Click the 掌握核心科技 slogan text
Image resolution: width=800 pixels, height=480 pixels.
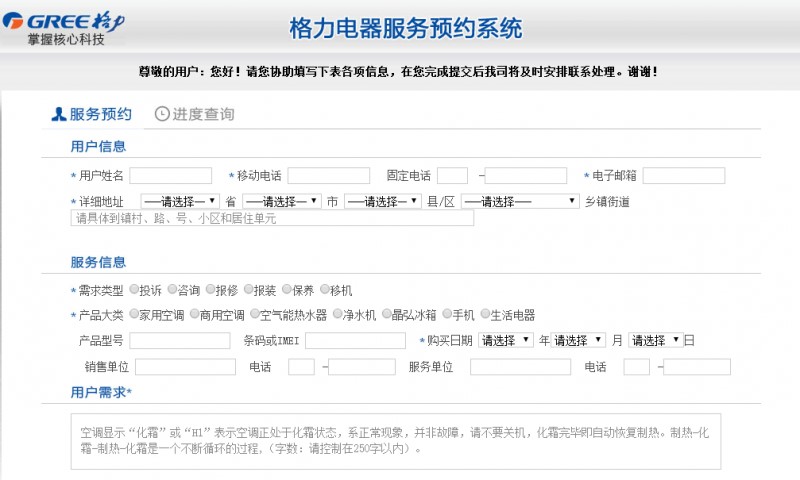(66, 39)
